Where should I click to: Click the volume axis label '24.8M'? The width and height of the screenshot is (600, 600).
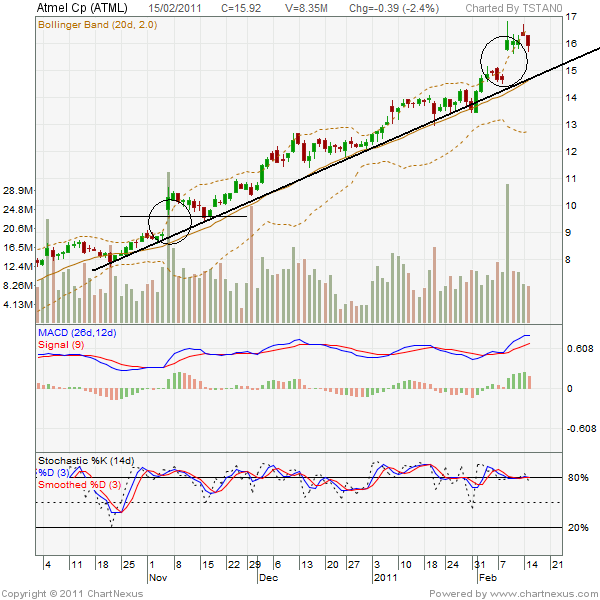(x=18, y=210)
